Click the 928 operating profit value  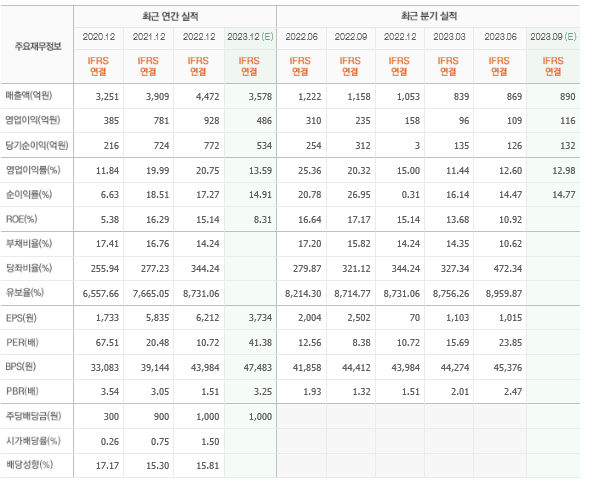(x=211, y=121)
